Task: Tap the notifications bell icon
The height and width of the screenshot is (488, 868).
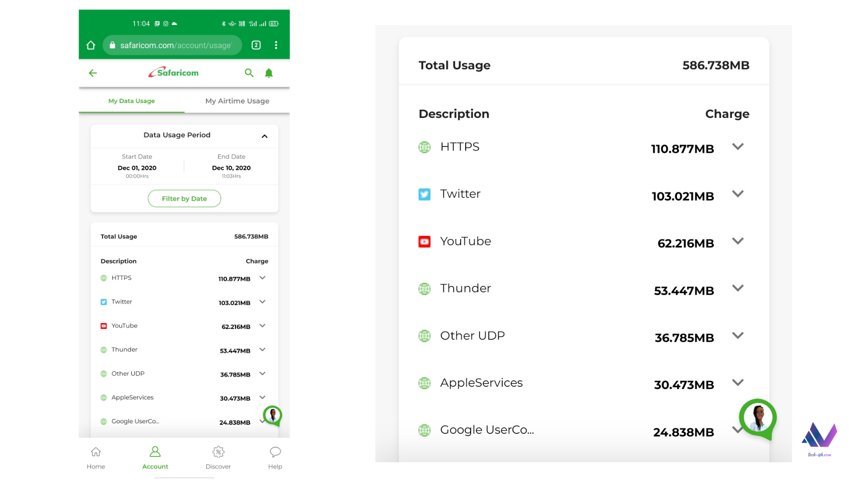Action: pyautogui.click(x=269, y=73)
